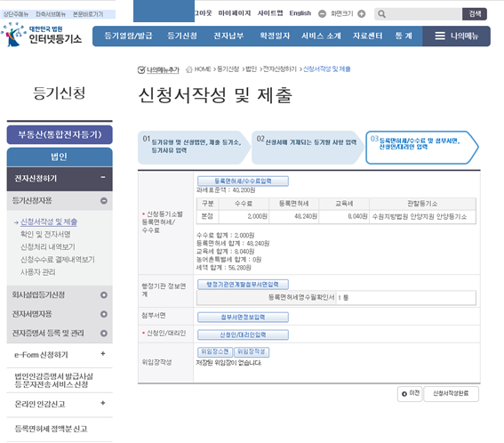Open the 전자납부 menu
Viewport: 504px width, 443px height.
pyautogui.click(x=228, y=36)
